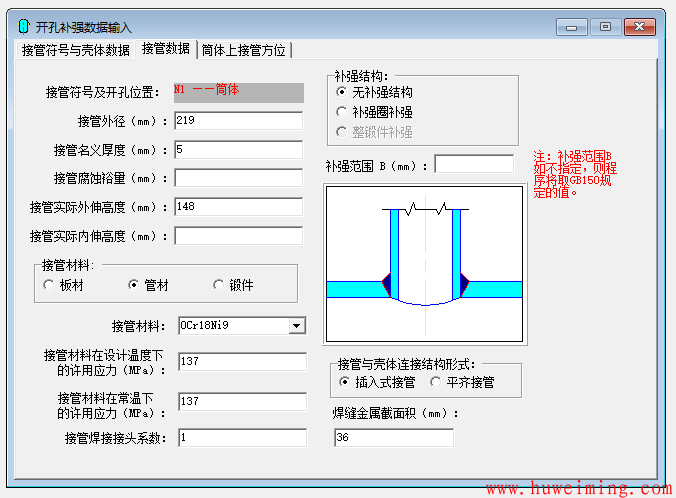Image resolution: width=676 pixels, height=498 pixels.
Task: Switch to 筒体上接管方位 tab
Action: tap(243, 49)
